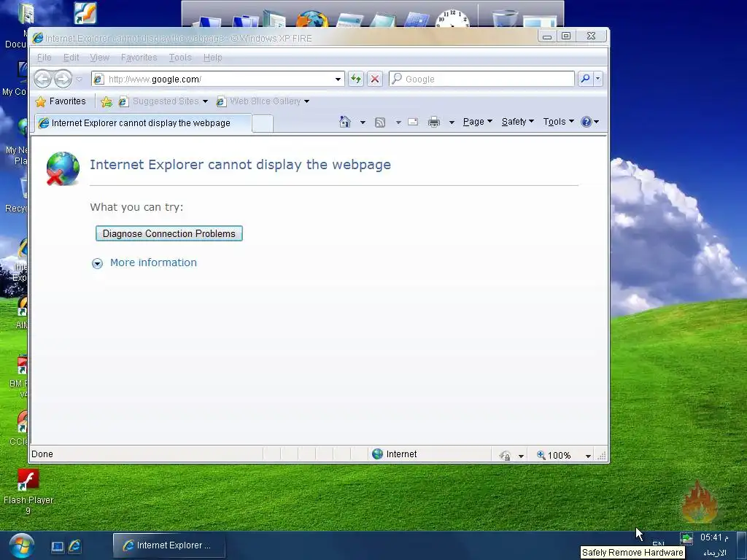Open Firefox from the top dock
Viewport: 747px width, 560px height.
312,19
